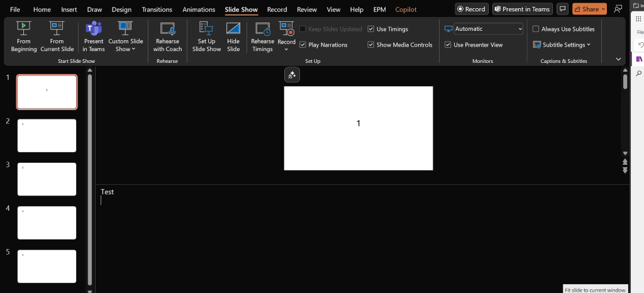
Task: Click the undo arrow in side panel
Action: coord(640,44)
